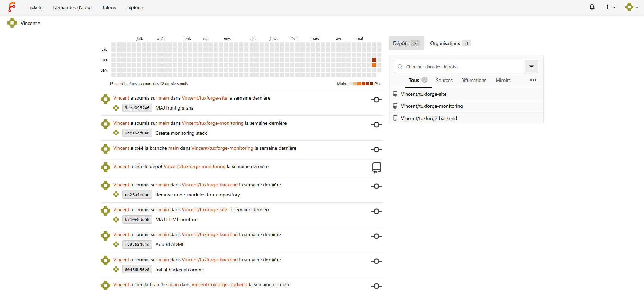Open Demandes d'ajout in top menu

point(72,7)
